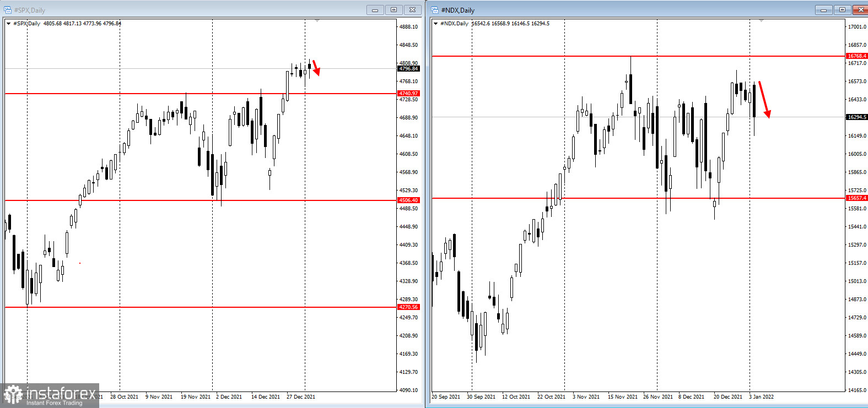
Task: Click the 17001.0 price on NDX scale
Action: [857, 27]
